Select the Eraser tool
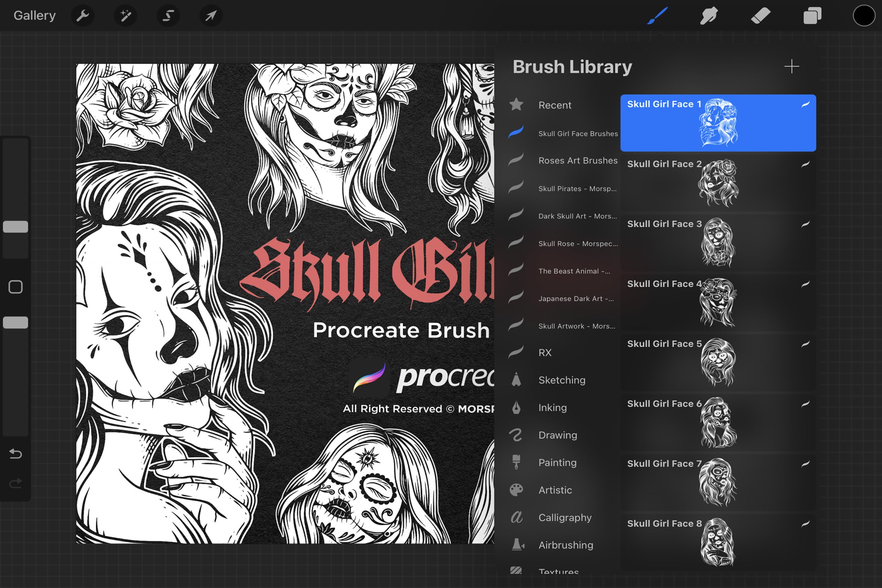 tap(760, 16)
